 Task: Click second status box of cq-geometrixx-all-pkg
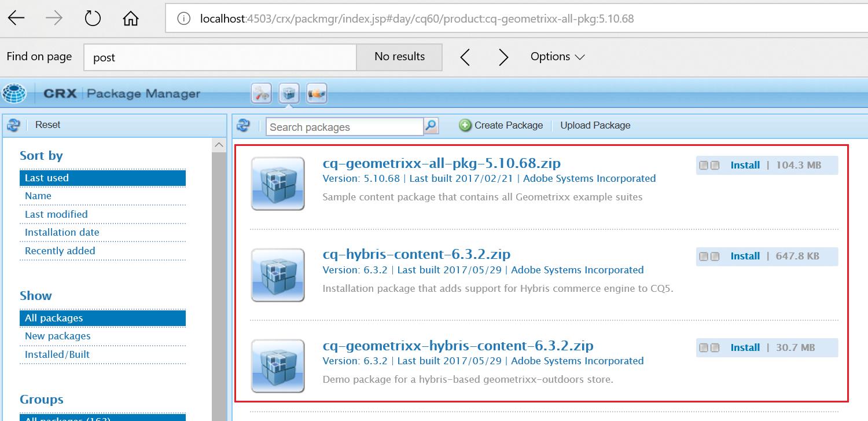point(715,165)
